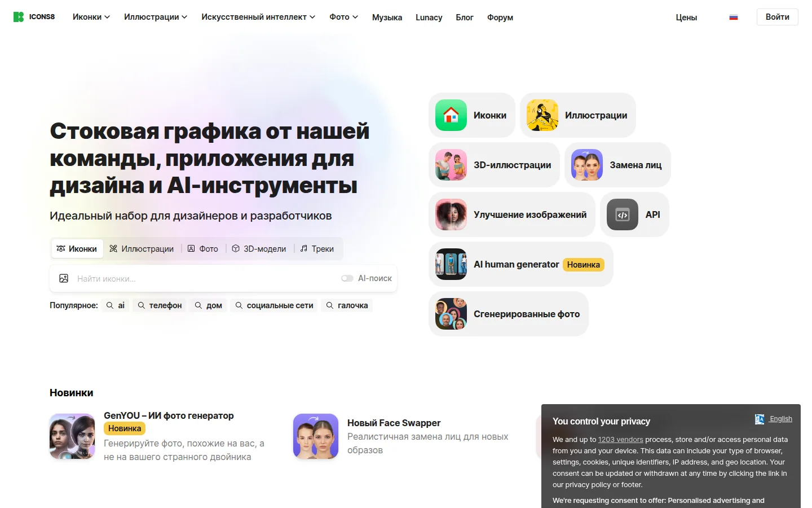The height and width of the screenshot is (508, 812).
Task: Click the Замена лиц face swap icon
Action: point(587,165)
